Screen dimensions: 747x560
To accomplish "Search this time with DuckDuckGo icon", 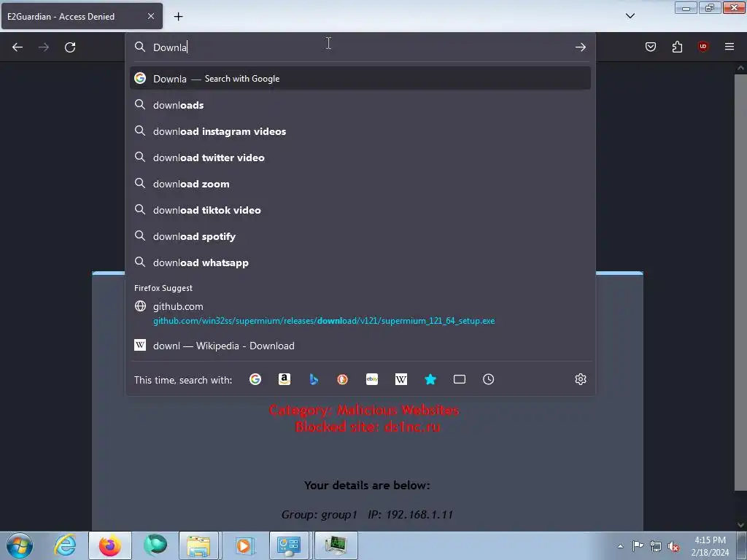I will pyautogui.click(x=343, y=379).
